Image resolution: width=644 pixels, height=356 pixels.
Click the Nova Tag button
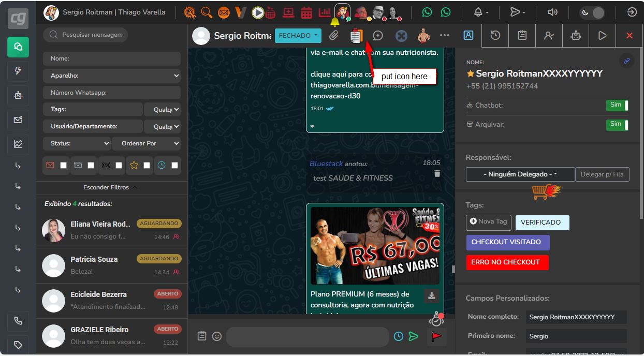coord(489,221)
